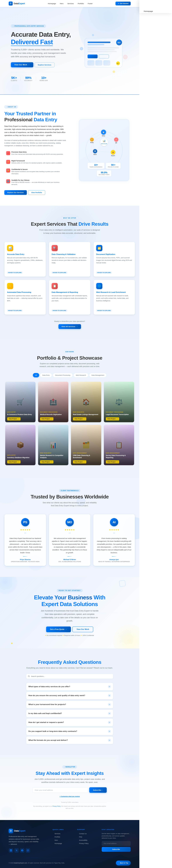
Task: View Project for Legal Document Transcription
Action: point(112,419)
